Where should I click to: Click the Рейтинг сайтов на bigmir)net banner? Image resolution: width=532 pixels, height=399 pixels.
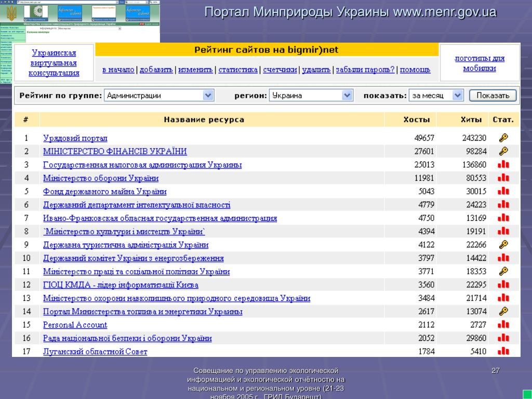tap(267, 50)
